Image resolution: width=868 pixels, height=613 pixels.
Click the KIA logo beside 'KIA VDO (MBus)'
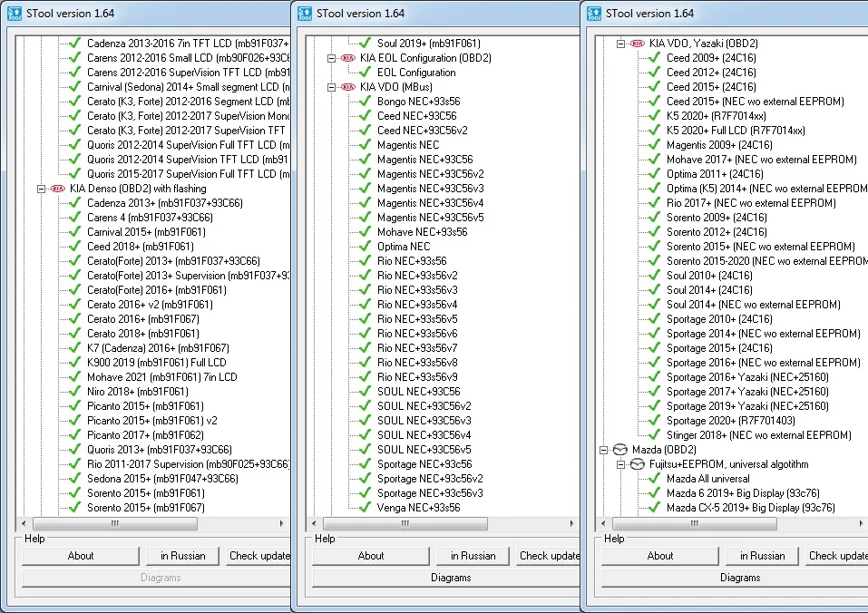[x=347, y=87]
